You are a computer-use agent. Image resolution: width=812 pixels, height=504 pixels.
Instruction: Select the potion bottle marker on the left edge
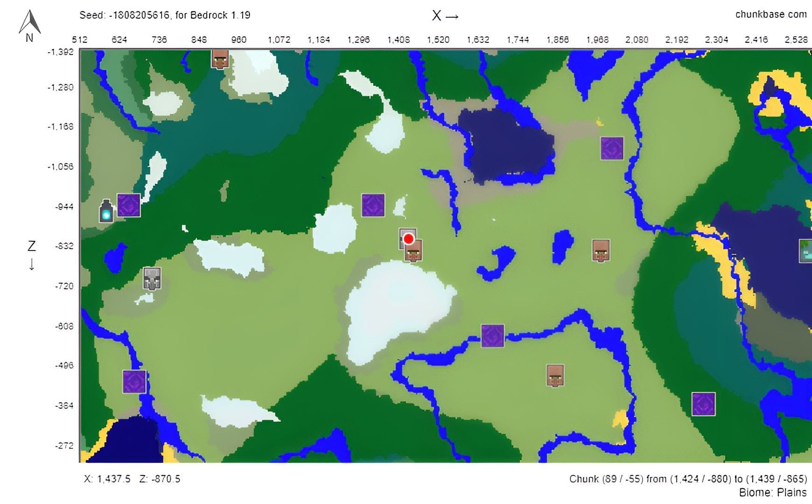pos(106,211)
